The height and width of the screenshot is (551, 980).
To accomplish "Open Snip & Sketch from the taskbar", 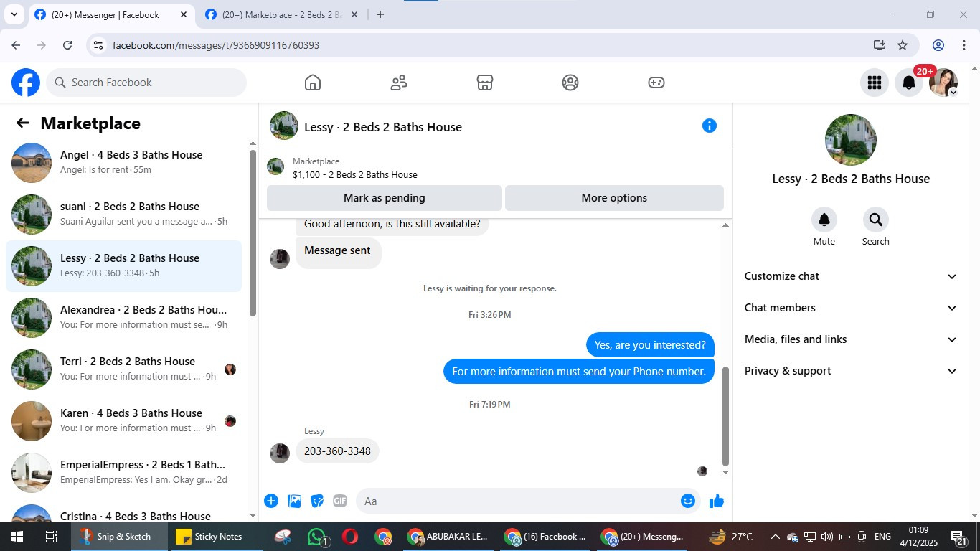I will [x=118, y=537].
